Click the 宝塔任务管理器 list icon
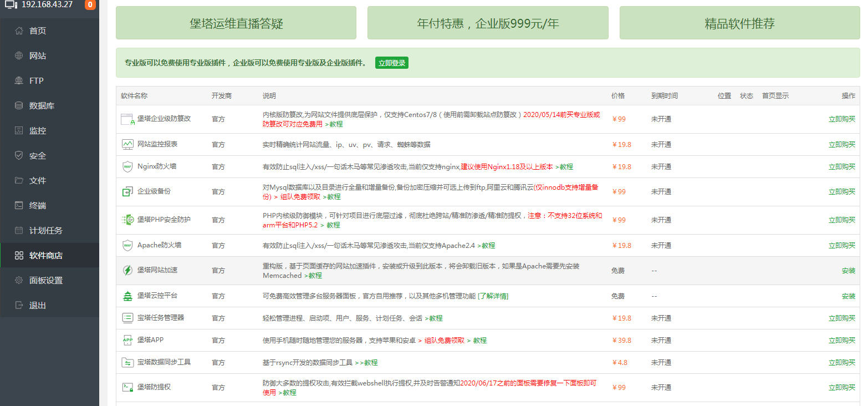This screenshot has height=406, width=868. [127, 318]
